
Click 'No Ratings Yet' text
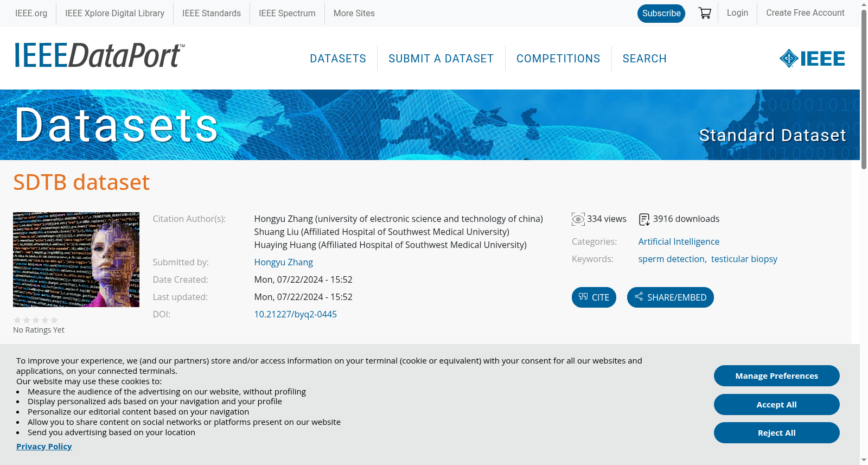[39, 330]
